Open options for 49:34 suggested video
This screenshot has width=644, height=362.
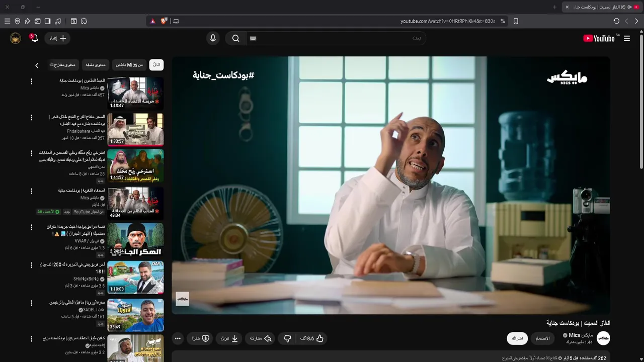pos(31,192)
